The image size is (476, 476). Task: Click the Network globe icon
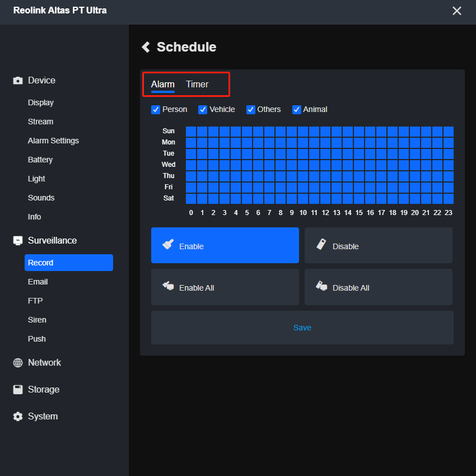coord(18,362)
